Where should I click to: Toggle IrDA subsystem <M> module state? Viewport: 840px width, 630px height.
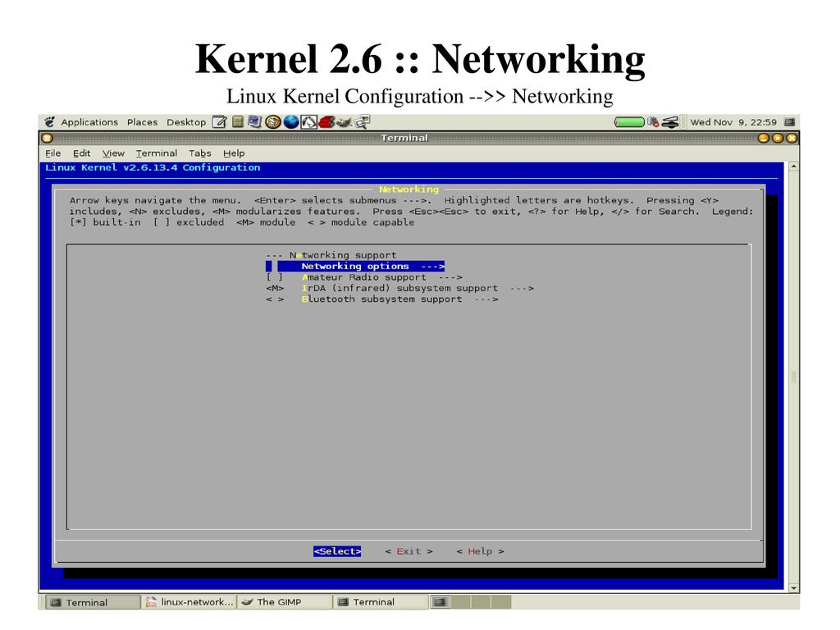(274, 288)
